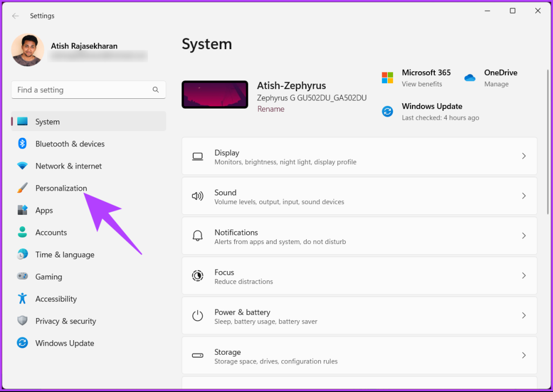Screen dimensions: 553x392
Task: Click the OneDrive cloud icon
Action: pyautogui.click(x=469, y=78)
